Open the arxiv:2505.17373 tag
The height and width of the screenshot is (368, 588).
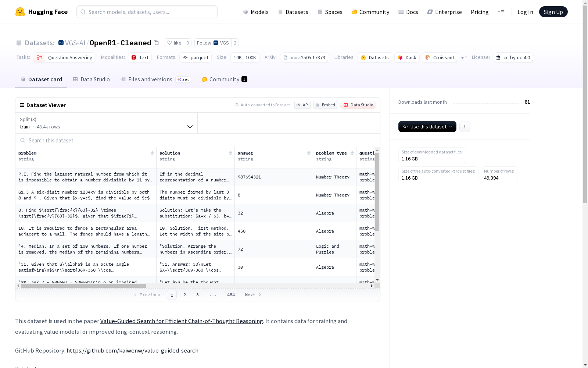point(304,57)
